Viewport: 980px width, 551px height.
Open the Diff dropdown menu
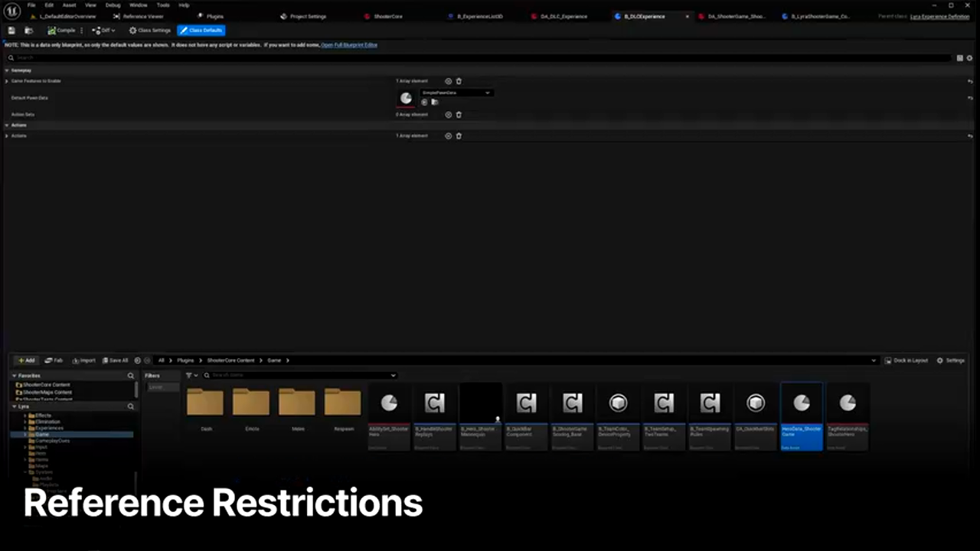point(103,31)
